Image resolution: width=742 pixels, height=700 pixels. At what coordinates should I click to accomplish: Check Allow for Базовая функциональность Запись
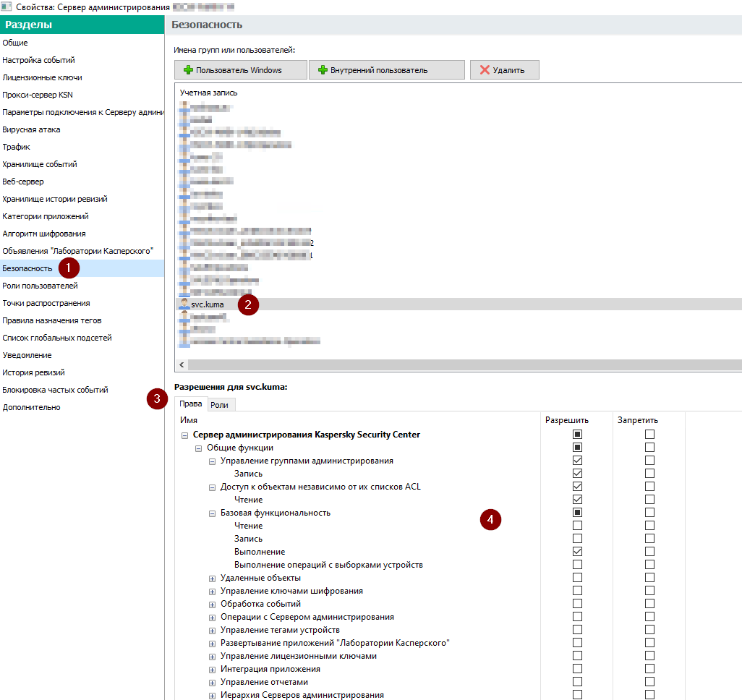click(577, 538)
